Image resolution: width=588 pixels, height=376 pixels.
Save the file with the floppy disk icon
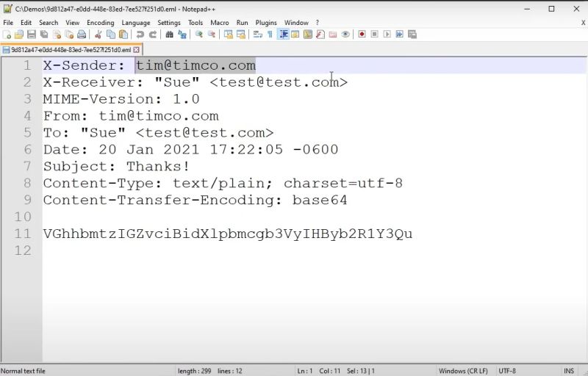32,35
